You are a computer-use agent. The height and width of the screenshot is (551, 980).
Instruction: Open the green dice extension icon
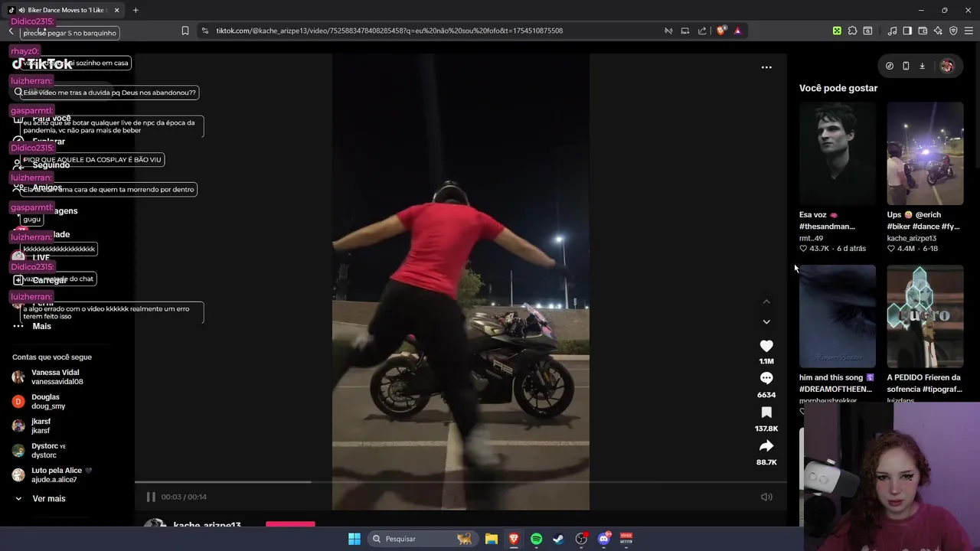(837, 31)
